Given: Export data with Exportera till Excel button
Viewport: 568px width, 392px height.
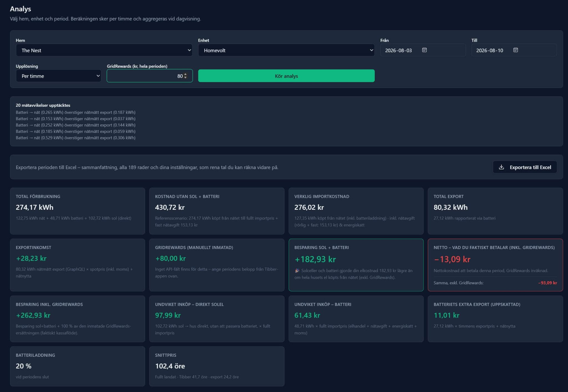Looking at the screenshot, I should click(525, 167).
